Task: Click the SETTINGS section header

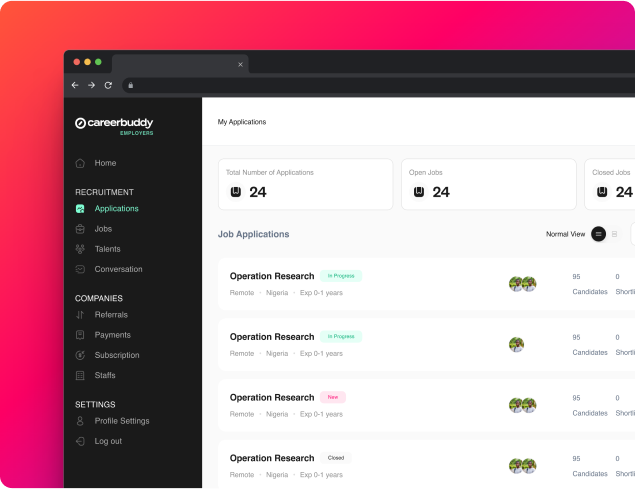Action: point(95,404)
